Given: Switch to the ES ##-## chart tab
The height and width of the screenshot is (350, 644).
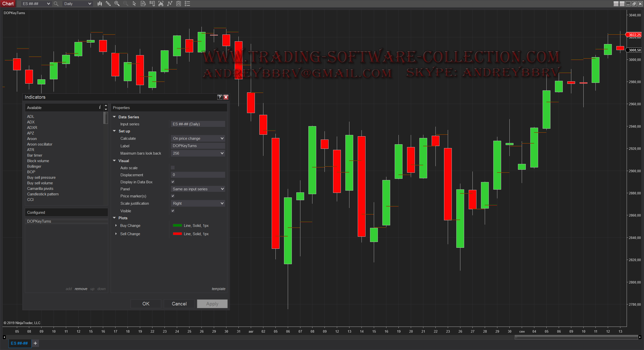Looking at the screenshot, I should click(x=19, y=343).
